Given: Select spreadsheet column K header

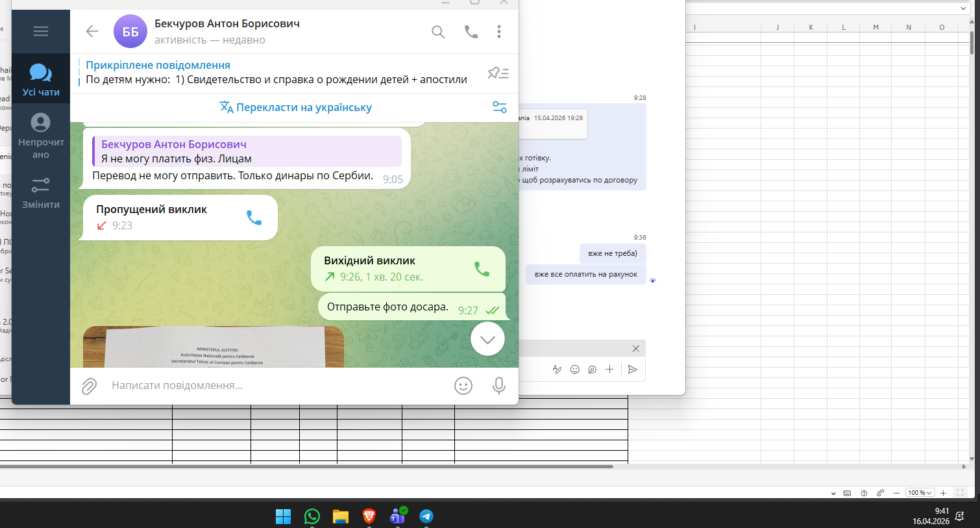Looking at the screenshot, I should coord(811,27).
